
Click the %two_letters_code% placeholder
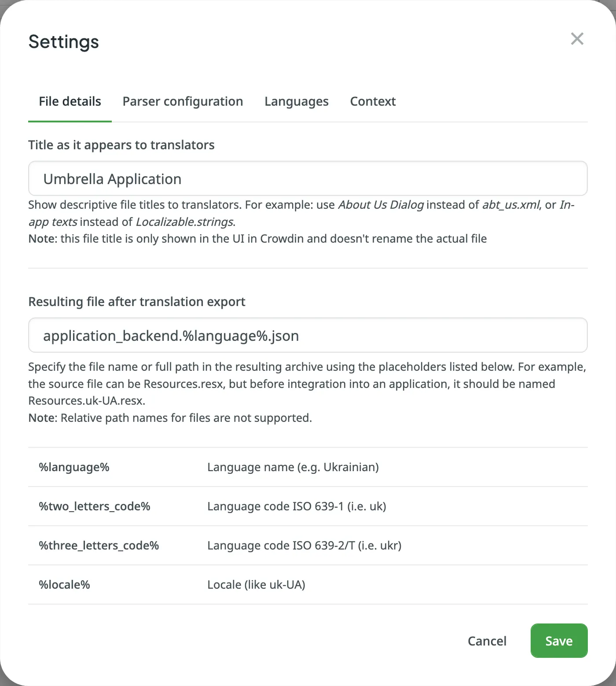[95, 506]
